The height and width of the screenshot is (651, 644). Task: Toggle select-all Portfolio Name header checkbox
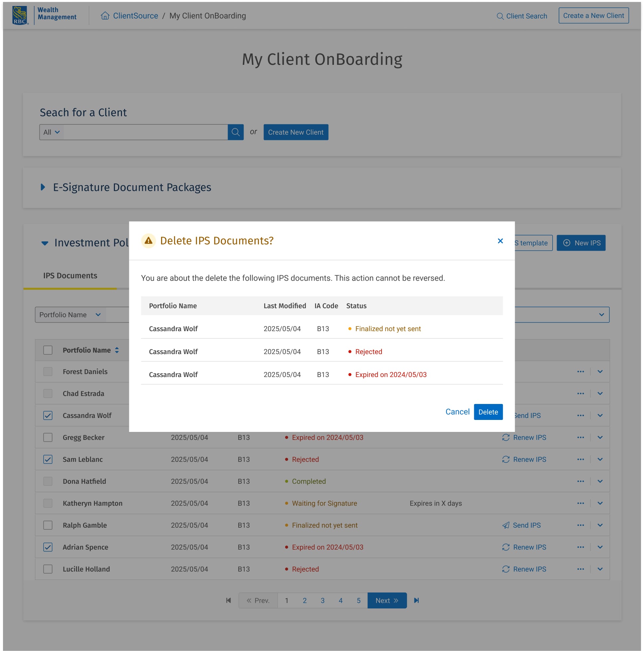48,350
